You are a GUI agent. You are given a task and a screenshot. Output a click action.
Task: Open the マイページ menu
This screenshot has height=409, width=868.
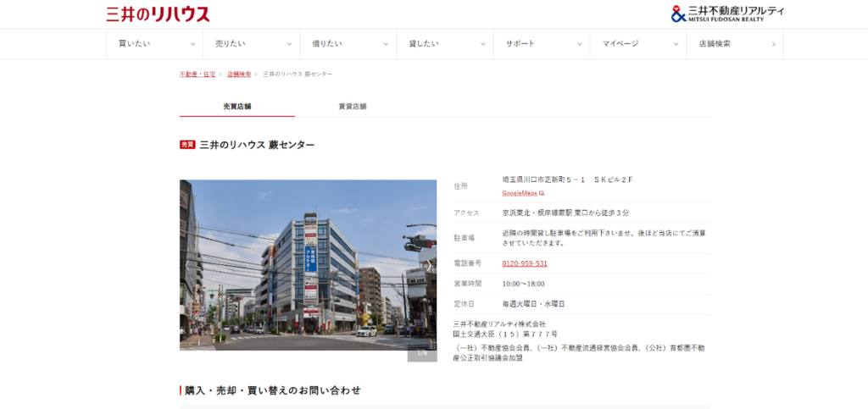637,44
